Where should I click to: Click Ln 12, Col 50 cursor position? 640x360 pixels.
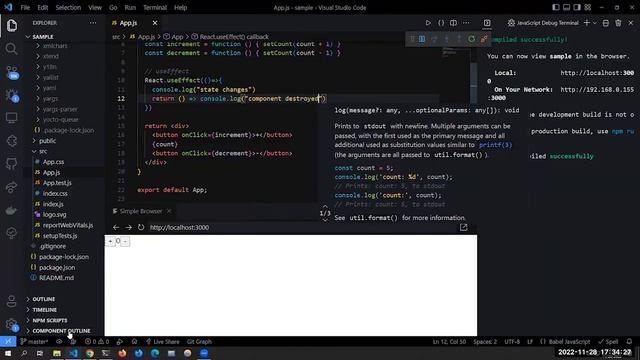(x=449, y=342)
